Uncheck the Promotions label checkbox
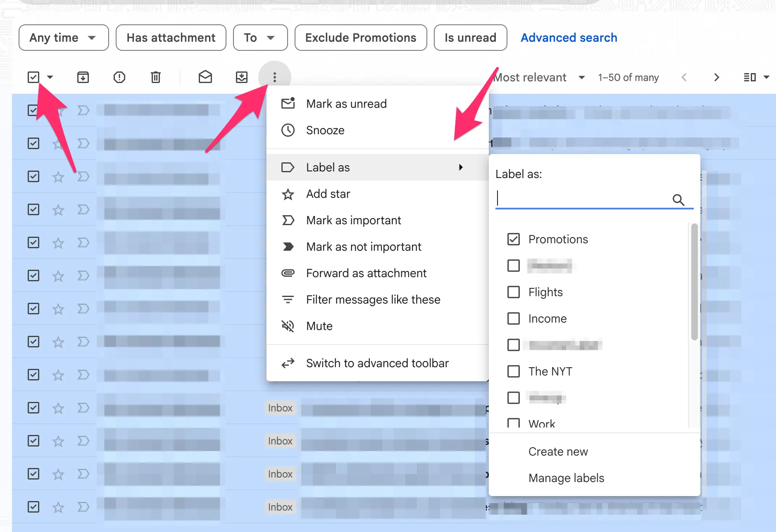 click(514, 239)
